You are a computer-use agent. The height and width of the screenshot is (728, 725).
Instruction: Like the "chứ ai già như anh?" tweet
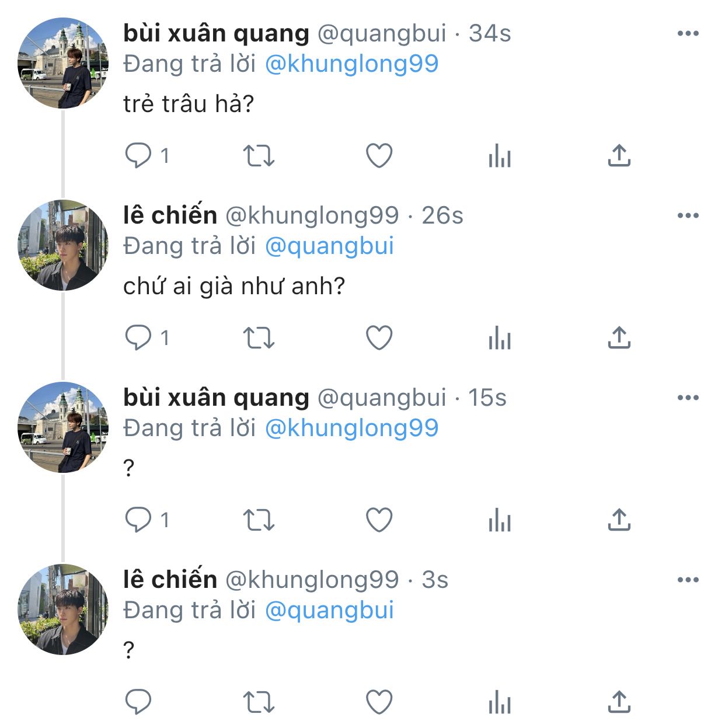pyautogui.click(x=379, y=338)
